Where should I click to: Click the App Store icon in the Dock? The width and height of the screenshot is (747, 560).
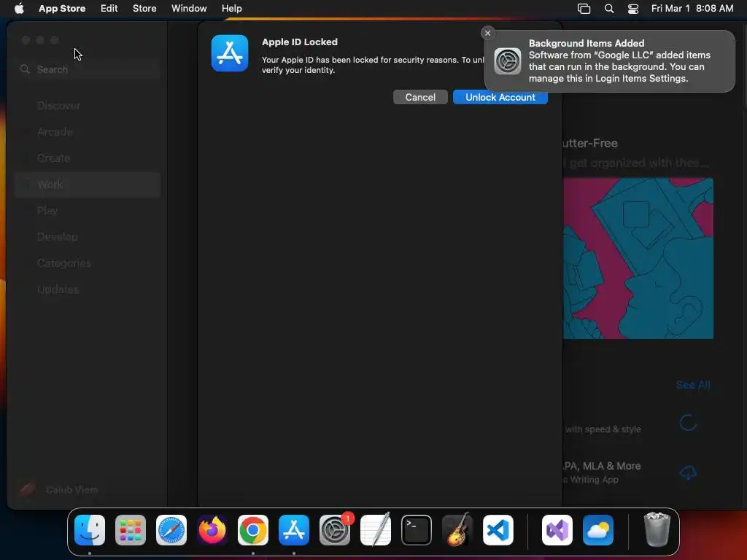point(294,530)
